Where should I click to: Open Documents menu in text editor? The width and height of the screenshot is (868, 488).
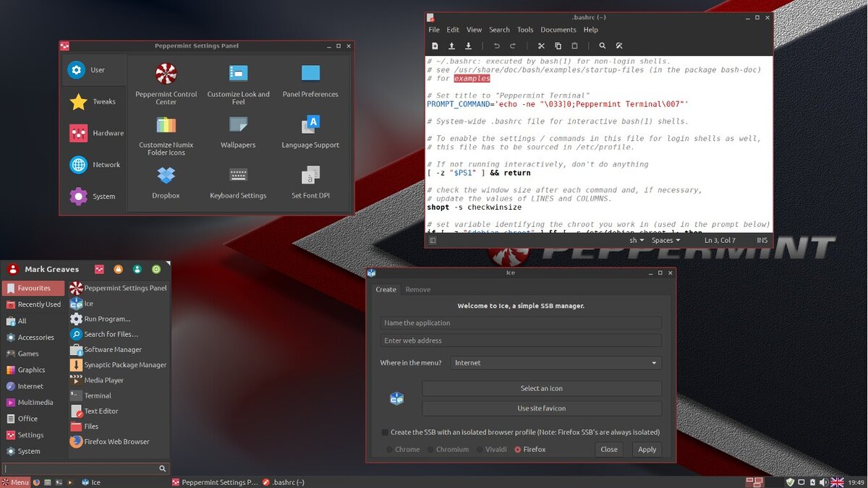tap(558, 30)
